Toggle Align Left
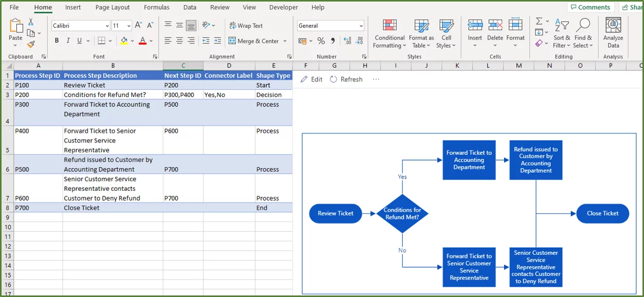This screenshot has width=644, height=297. [x=168, y=41]
